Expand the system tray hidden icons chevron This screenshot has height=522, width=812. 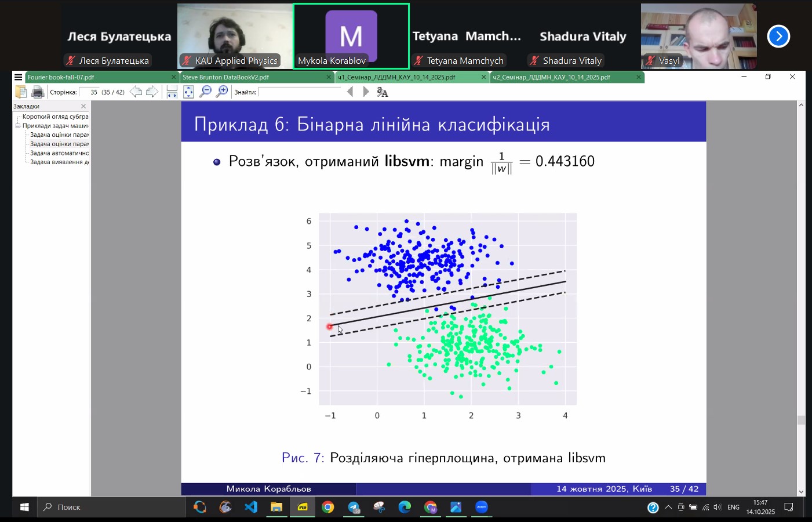[x=668, y=507]
